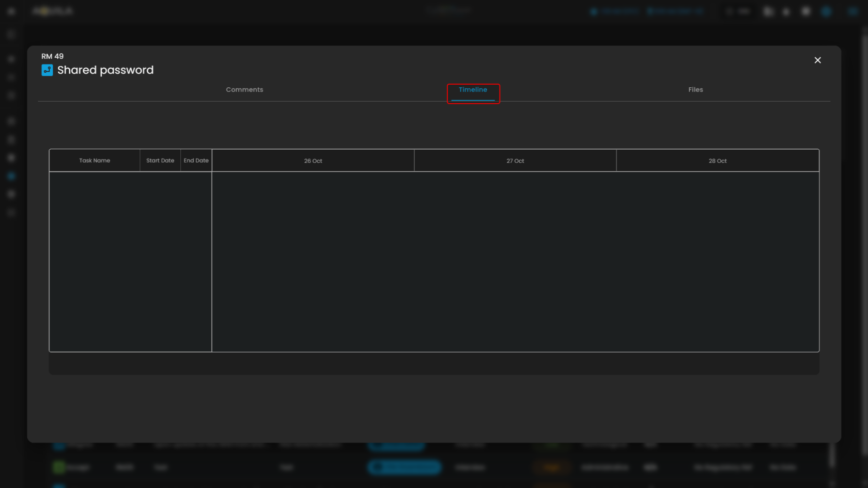Select the 27 Oct timeline column
The image size is (868, 488).
click(515, 161)
